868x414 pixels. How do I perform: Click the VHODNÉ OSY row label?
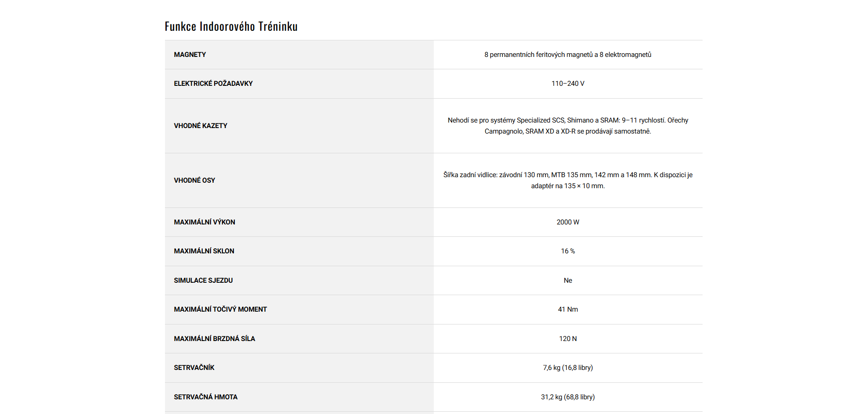pyautogui.click(x=194, y=180)
